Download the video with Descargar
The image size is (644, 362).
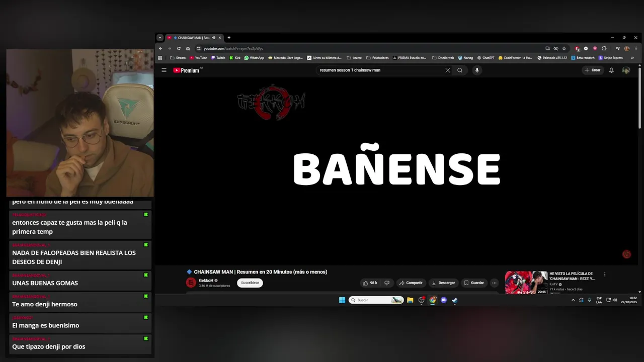pyautogui.click(x=444, y=283)
